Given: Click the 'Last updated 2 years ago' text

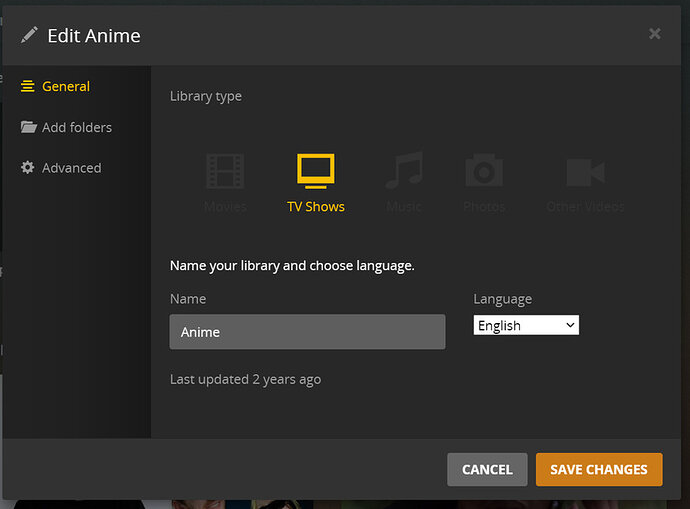Looking at the screenshot, I should tap(246, 379).
